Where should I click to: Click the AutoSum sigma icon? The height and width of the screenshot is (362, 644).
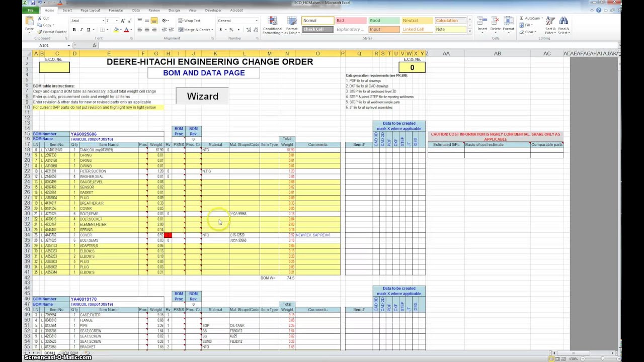tap(521, 18)
